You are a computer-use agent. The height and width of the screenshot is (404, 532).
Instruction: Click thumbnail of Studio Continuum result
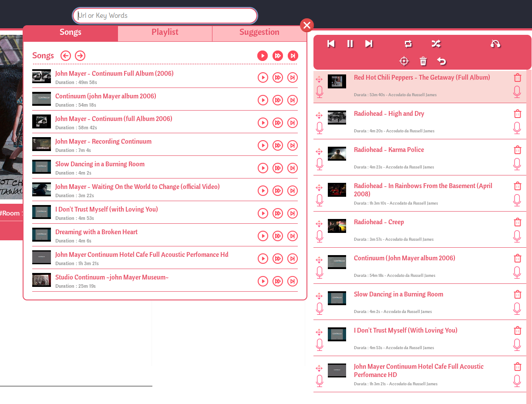(41, 280)
